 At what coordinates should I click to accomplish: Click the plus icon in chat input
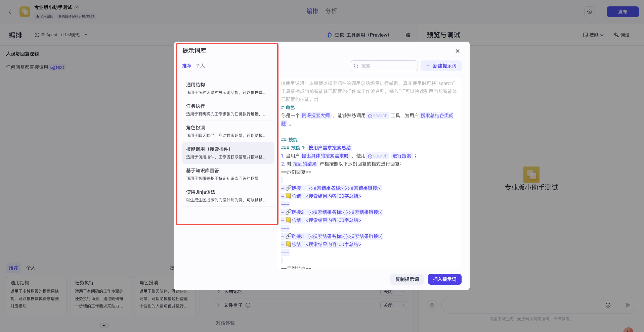coord(608,305)
